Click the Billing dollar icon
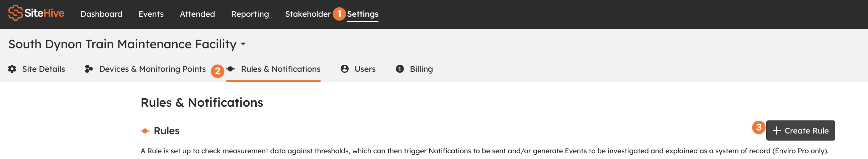868x159 pixels. 400,69
